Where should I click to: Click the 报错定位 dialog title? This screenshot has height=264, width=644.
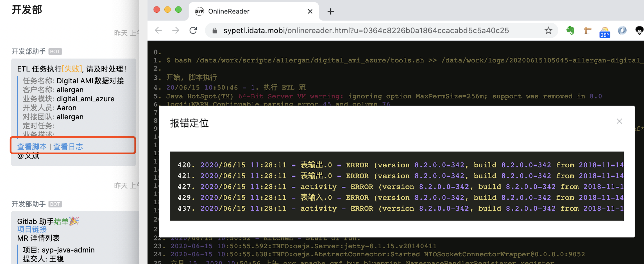click(189, 123)
